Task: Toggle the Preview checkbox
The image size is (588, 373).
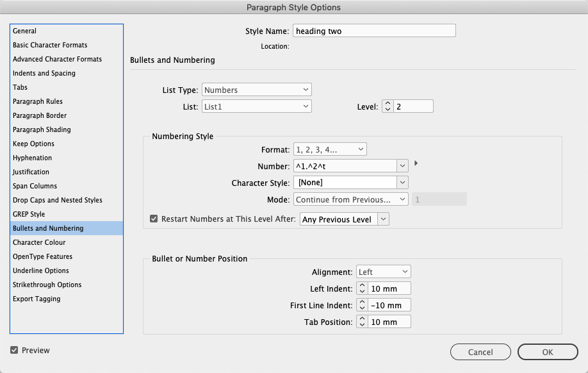Action: 14,350
